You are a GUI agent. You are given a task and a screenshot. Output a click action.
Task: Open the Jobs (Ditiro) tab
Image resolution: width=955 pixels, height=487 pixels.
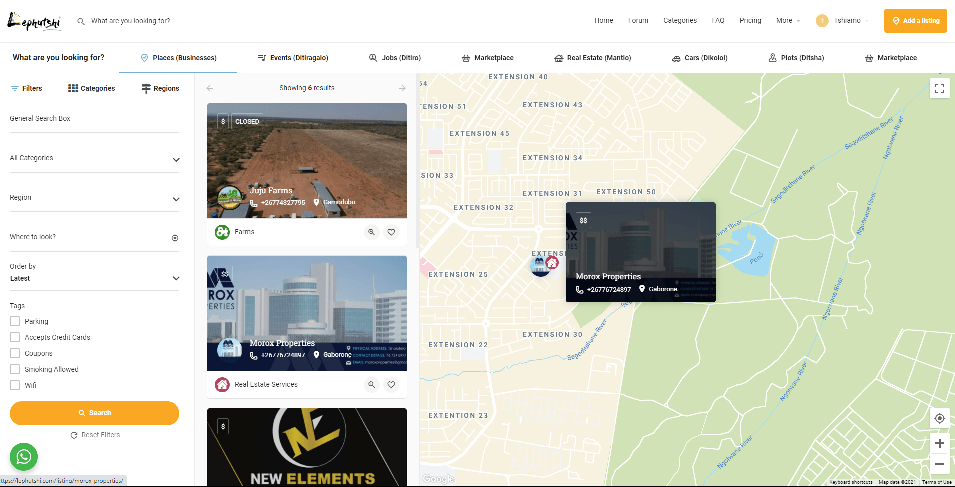point(395,58)
